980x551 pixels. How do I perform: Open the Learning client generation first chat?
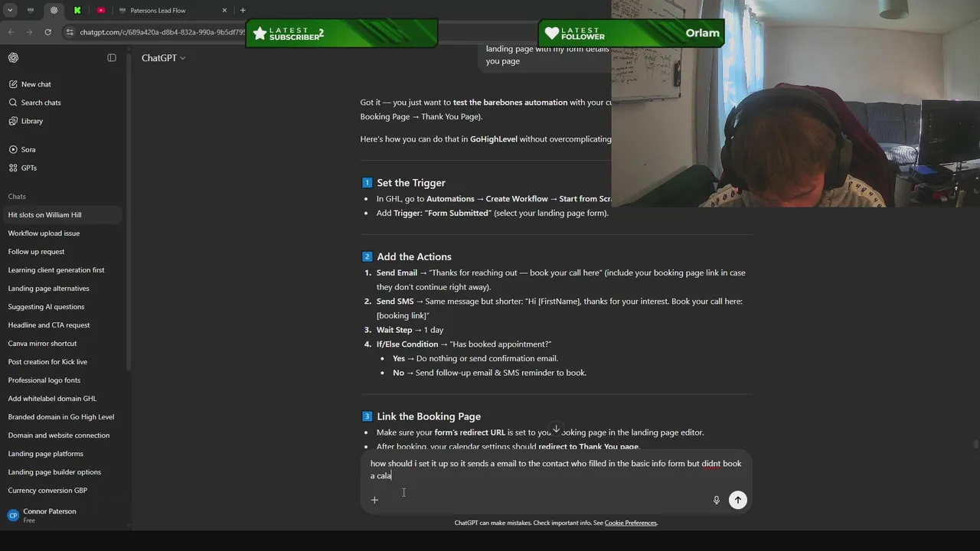point(61,270)
